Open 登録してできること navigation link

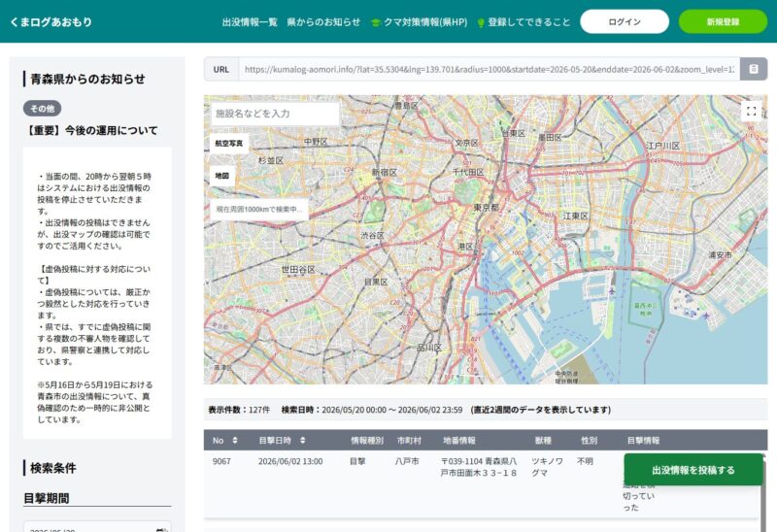click(x=524, y=21)
